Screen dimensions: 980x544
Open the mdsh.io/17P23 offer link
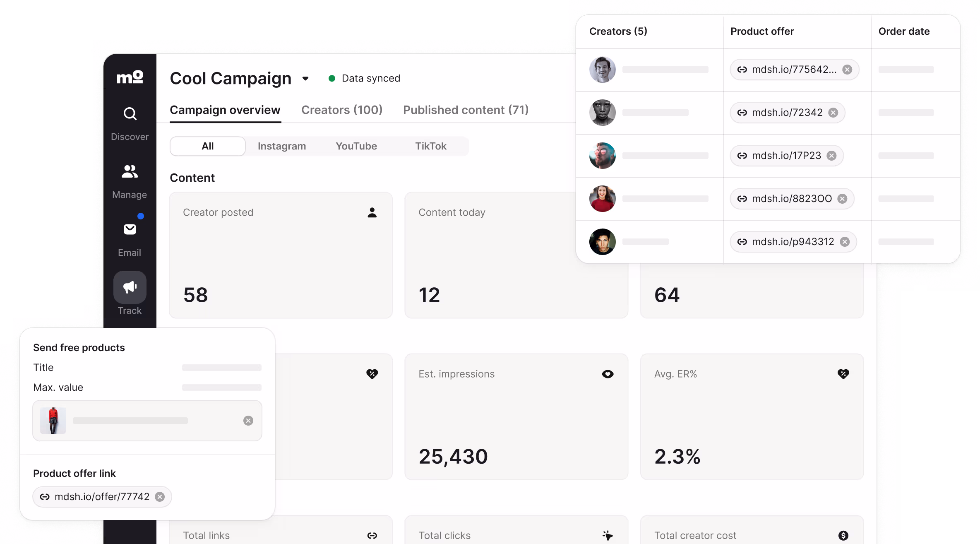click(786, 156)
